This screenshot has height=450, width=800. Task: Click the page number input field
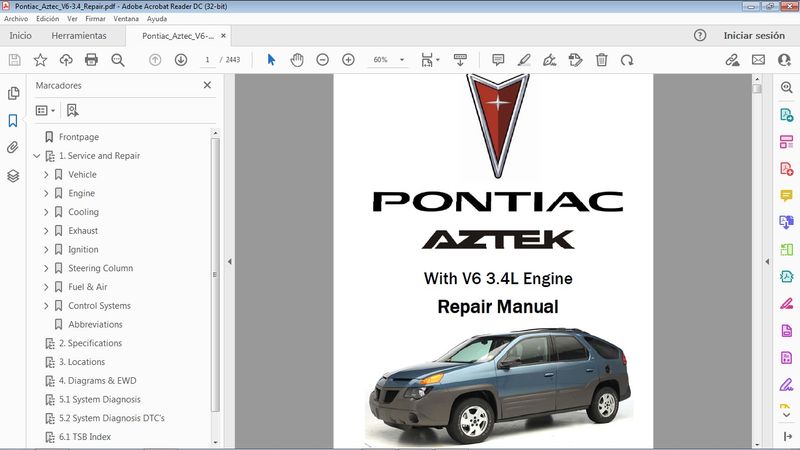pyautogui.click(x=207, y=60)
